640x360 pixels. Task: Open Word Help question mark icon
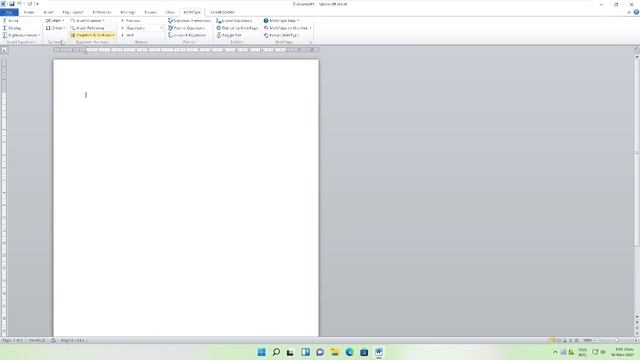click(x=636, y=12)
